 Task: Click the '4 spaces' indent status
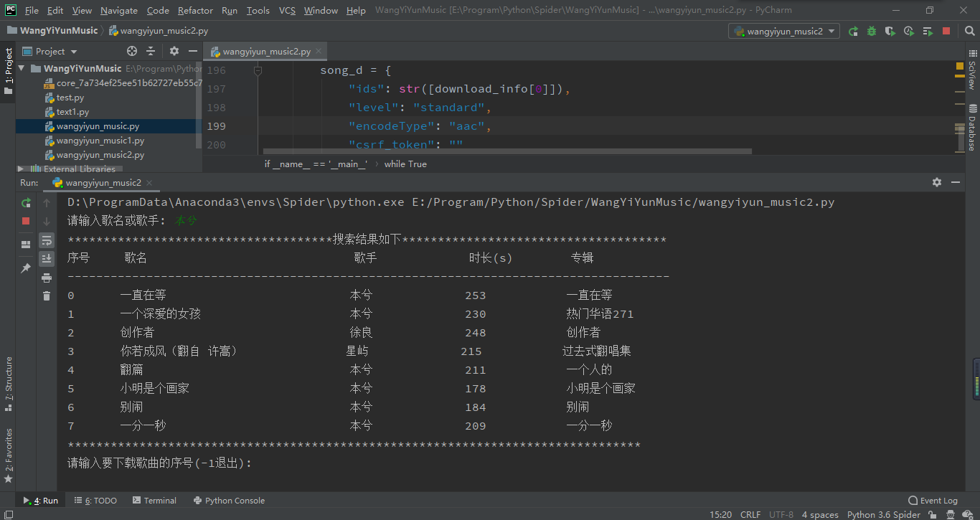coord(820,514)
